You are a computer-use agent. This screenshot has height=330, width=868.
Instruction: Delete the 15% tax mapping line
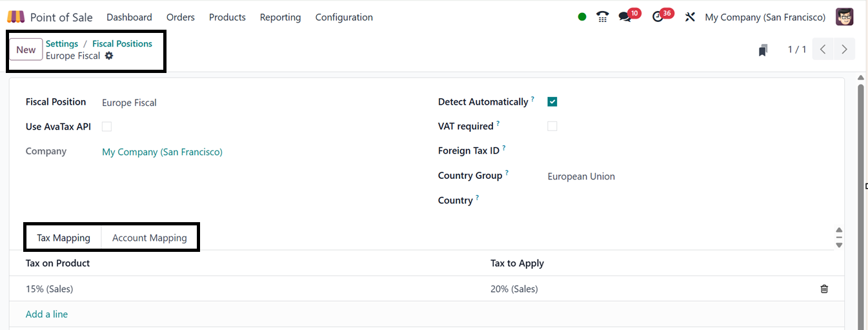point(824,289)
